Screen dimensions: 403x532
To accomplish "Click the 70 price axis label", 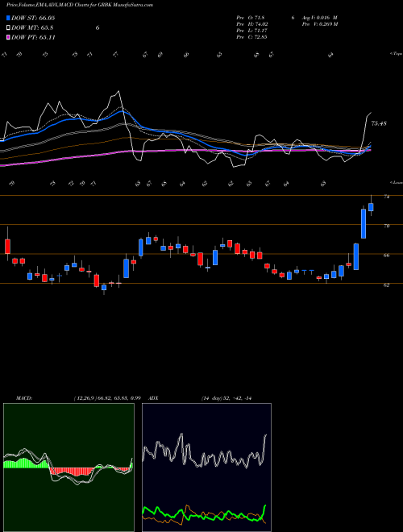I will point(386,226).
